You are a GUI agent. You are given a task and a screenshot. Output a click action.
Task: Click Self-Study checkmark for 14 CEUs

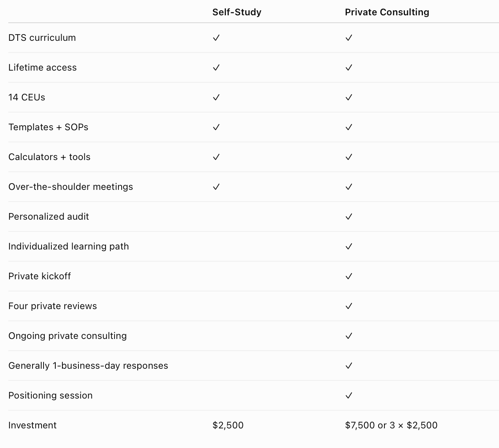coord(216,97)
